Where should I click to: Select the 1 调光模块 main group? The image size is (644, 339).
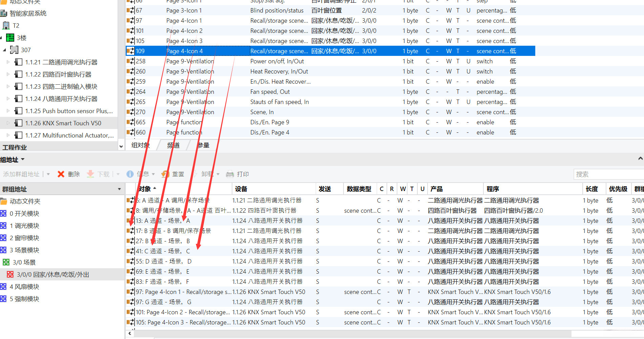pos(24,226)
